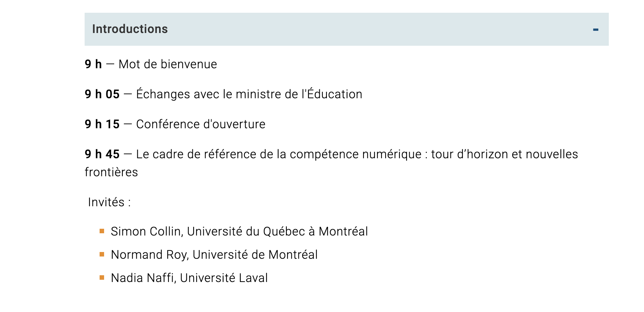Collapse the Introductions section via minus icon

click(596, 29)
